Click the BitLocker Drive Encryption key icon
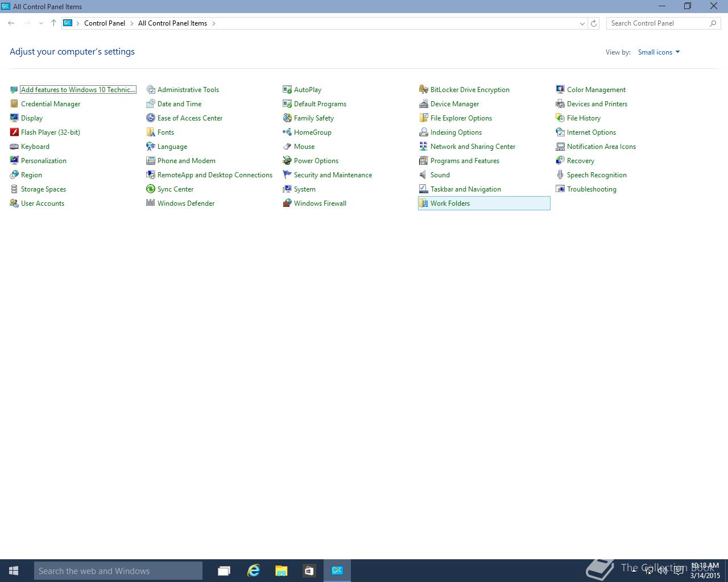Screen dimensions: 728x582 tap(424, 90)
